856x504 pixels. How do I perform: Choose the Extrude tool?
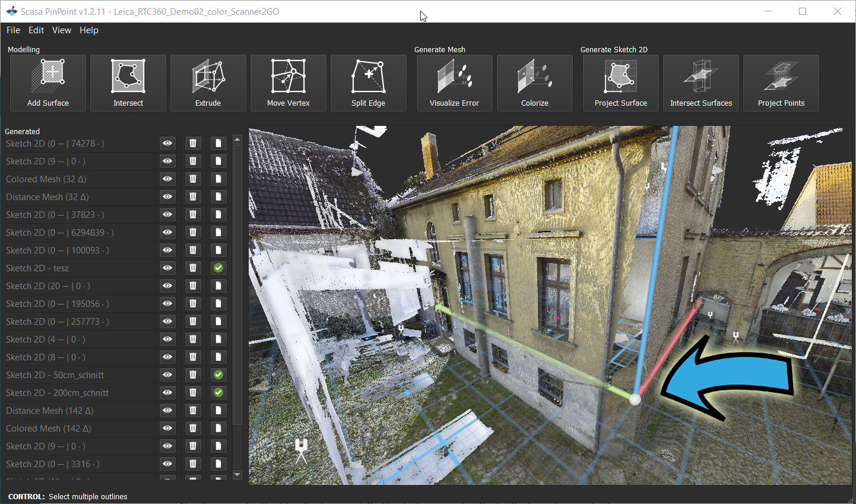point(208,83)
